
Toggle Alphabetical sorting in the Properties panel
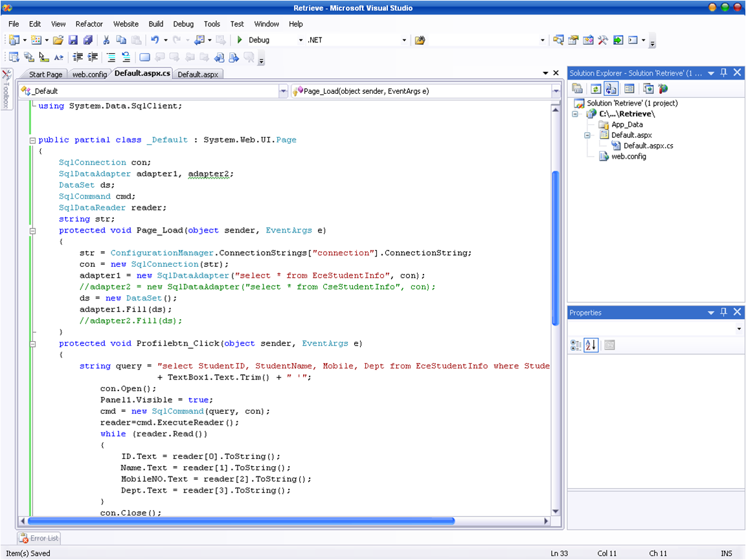pyautogui.click(x=591, y=345)
